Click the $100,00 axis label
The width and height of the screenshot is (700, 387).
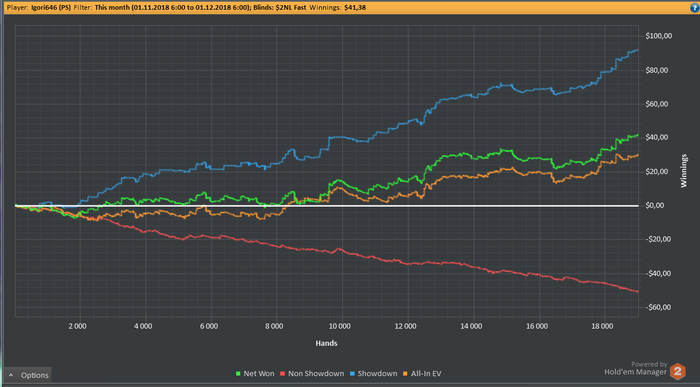pos(658,36)
